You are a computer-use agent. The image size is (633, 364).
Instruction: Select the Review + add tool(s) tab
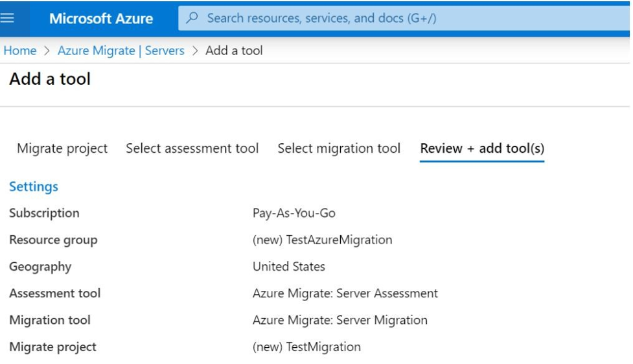point(482,148)
